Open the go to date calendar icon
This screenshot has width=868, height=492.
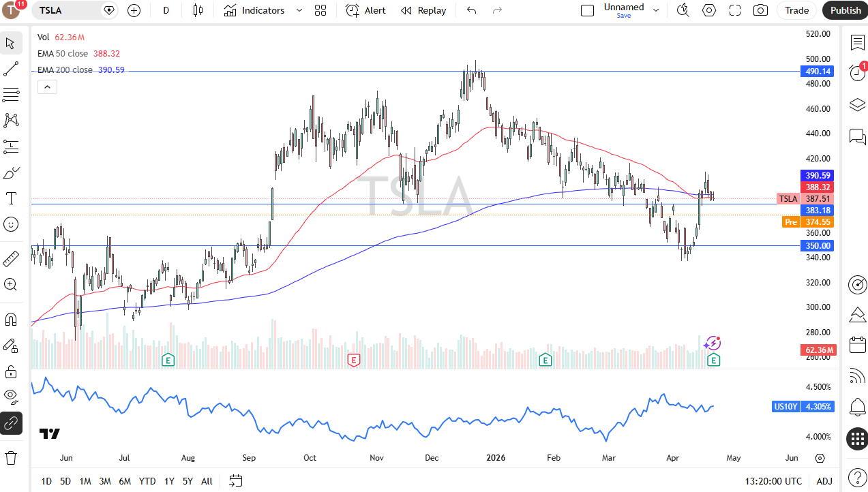(236, 481)
